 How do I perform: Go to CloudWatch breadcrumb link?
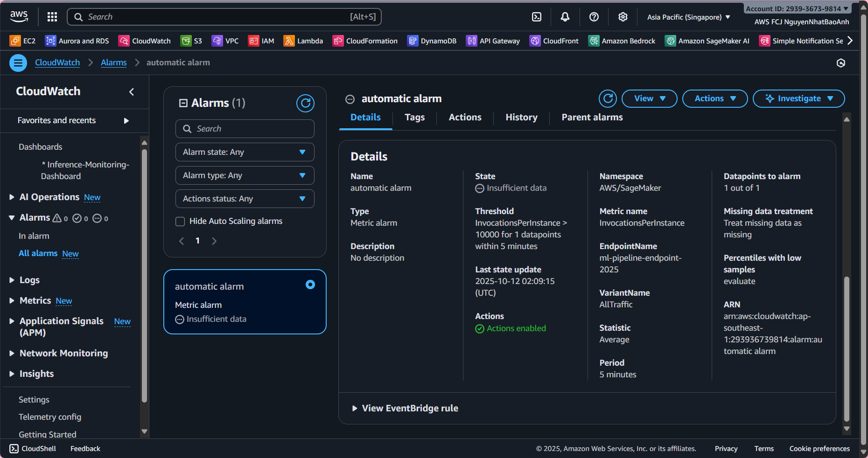[x=57, y=62]
